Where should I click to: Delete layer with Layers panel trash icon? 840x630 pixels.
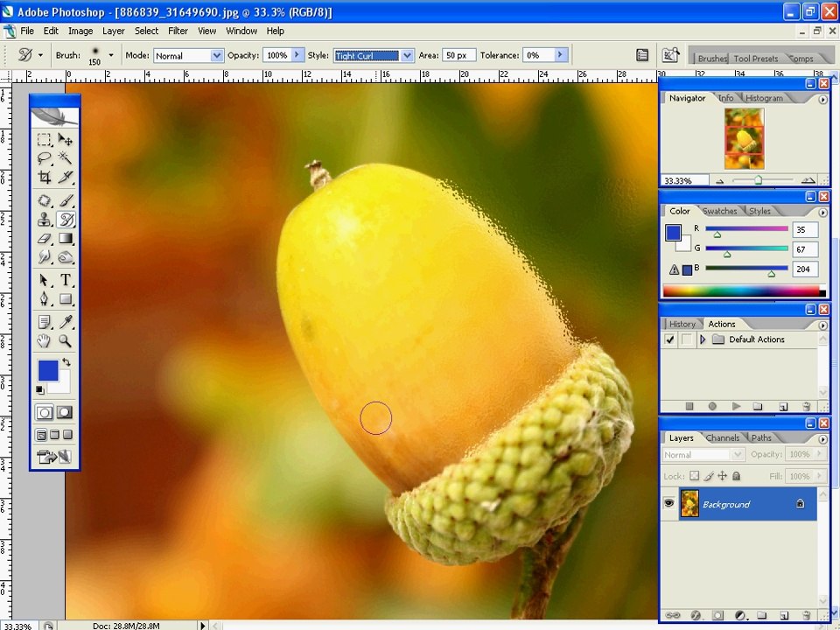tap(807, 615)
